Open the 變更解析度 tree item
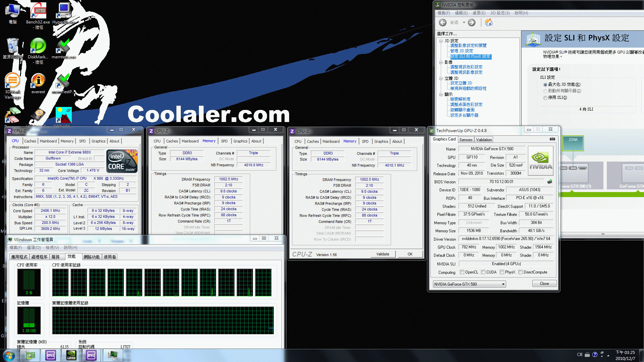 tap(460, 99)
